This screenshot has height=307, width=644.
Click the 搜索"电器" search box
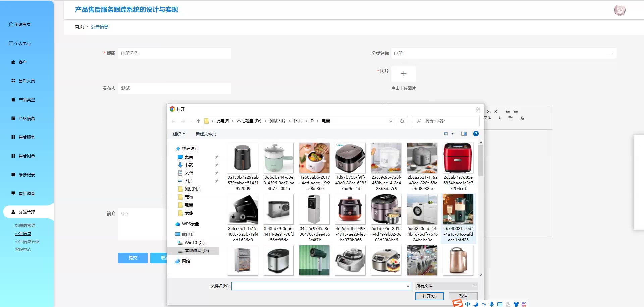446,121
